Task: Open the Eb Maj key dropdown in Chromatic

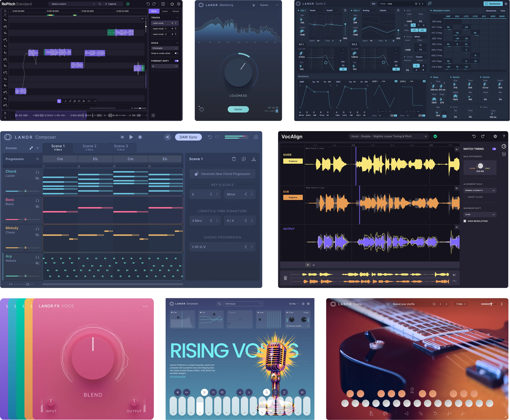Action: (294, 304)
